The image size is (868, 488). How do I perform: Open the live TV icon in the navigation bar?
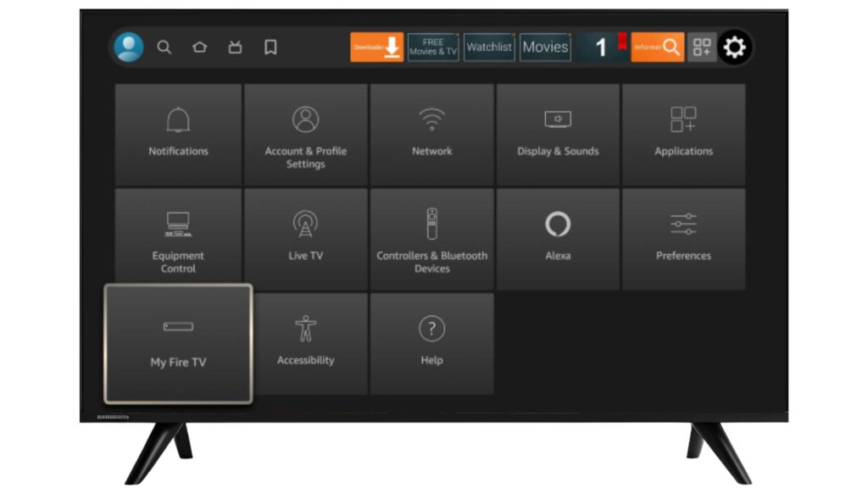(x=236, y=47)
